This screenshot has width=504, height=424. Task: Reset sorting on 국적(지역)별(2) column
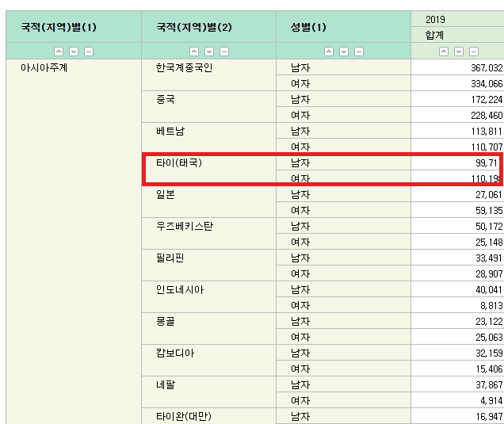pos(223,52)
